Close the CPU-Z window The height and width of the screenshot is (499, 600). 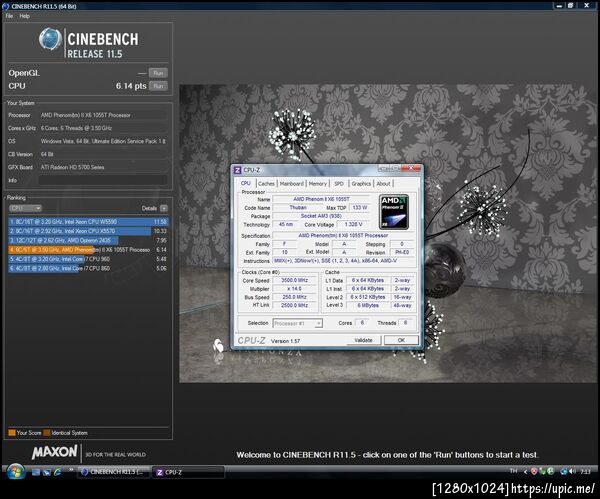point(412,168)
